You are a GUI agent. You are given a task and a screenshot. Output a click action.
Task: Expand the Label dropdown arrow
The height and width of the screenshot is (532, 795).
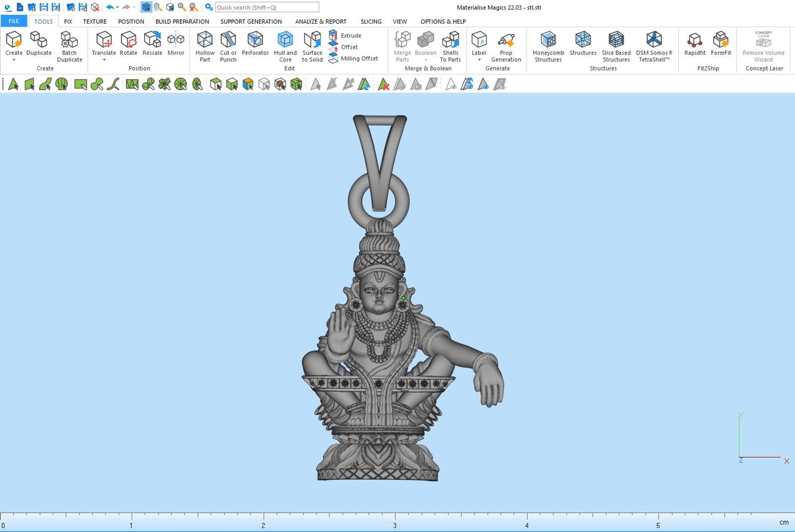pyautogui.click(x=479, y=60)
